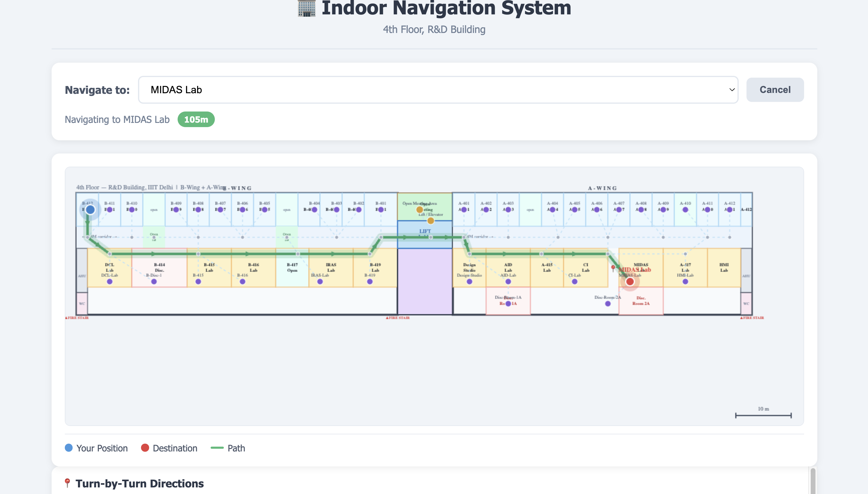
Task: Click the DCL-Lab purple node
Action: pyautogui.click(x=110, y=281)
